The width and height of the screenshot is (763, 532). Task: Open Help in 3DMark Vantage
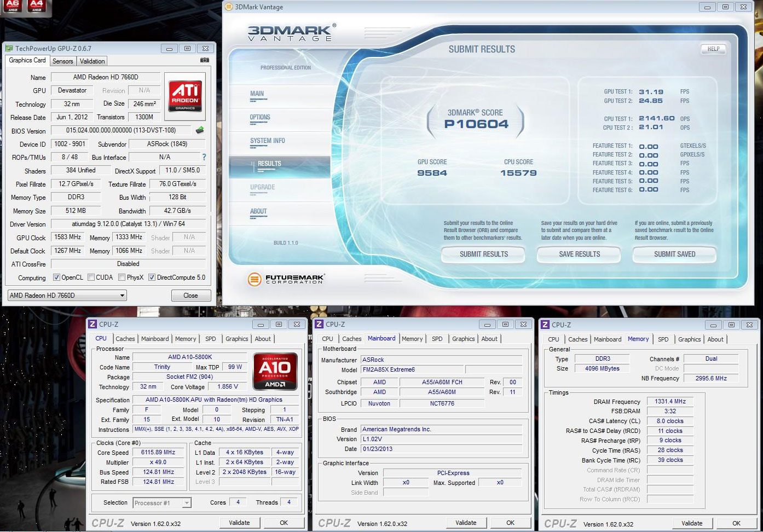point(713,49)
